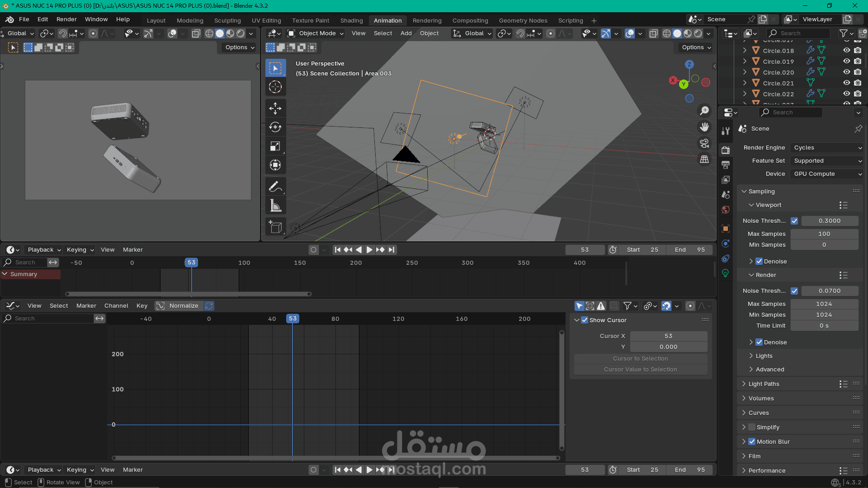Uncheck the Show Cursor checkbox
Screen dimensions: 868x488
click(585, 320)
